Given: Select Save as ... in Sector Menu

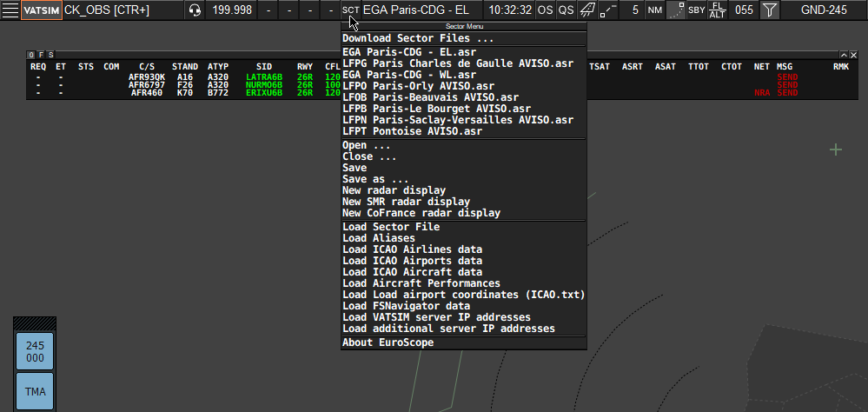Looking at the screenshot, I should pyautogui.click(x=464, y=179).
